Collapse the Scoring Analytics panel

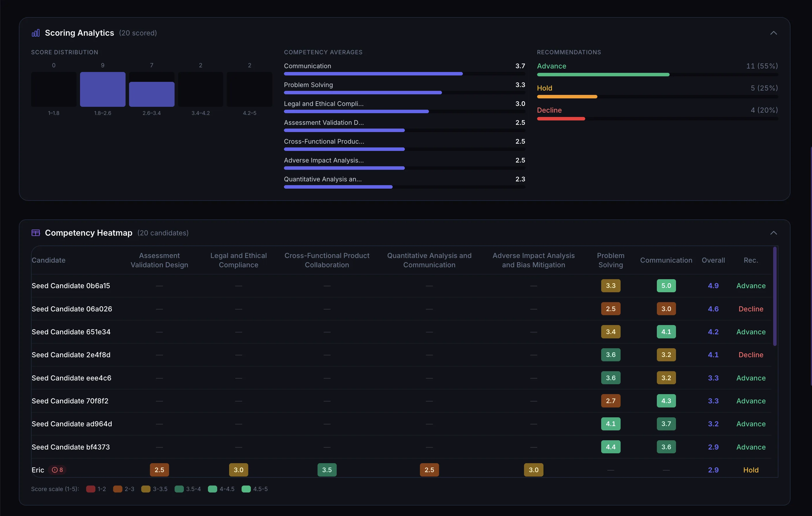pos(773,33)
